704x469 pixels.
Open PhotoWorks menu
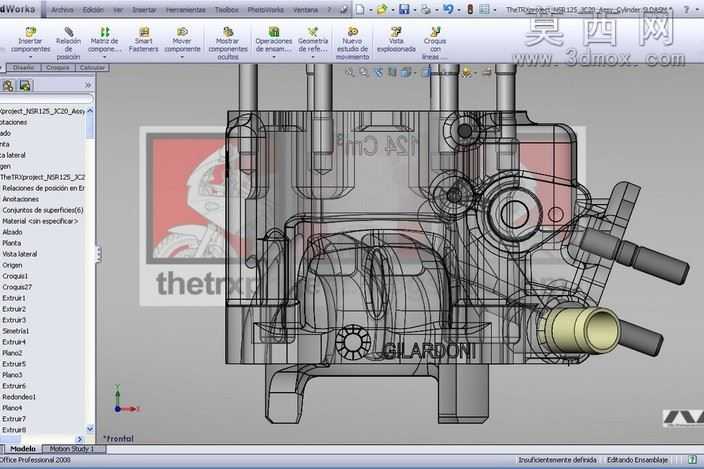265,9
